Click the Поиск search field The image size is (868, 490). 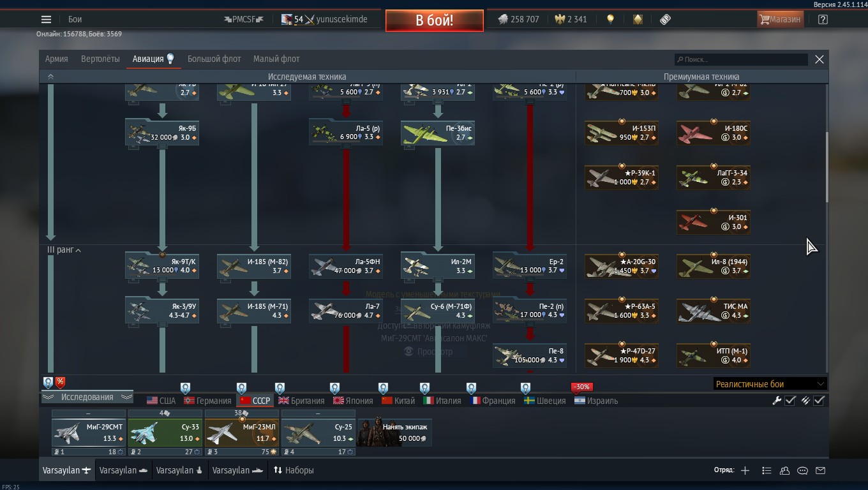pyautogui.click(x=741, y=59)
